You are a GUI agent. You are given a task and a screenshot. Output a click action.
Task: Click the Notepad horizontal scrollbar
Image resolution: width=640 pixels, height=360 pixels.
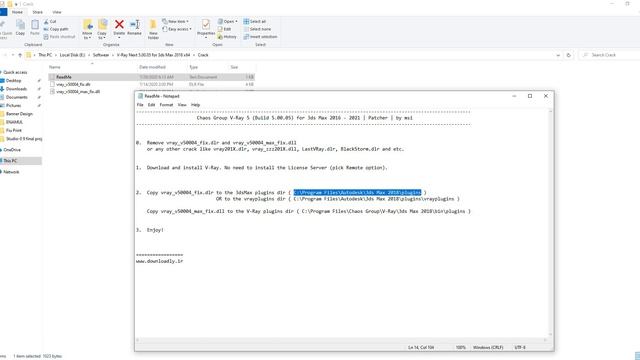(x=342, y=340)
